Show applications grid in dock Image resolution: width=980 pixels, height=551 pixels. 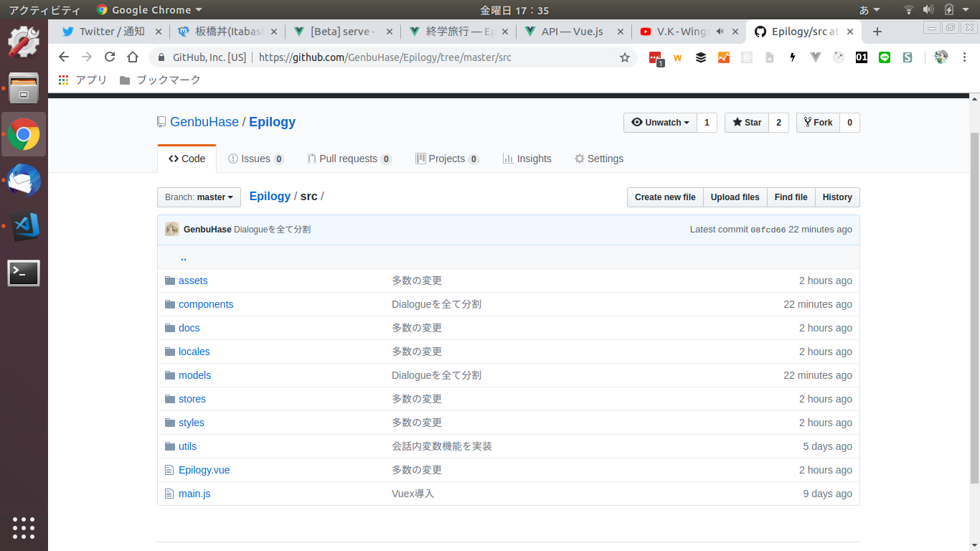(24, 527)
